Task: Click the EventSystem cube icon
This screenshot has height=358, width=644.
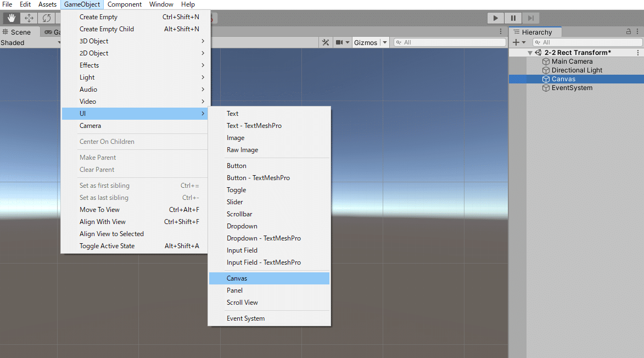Action: click(x=546, y=88)
